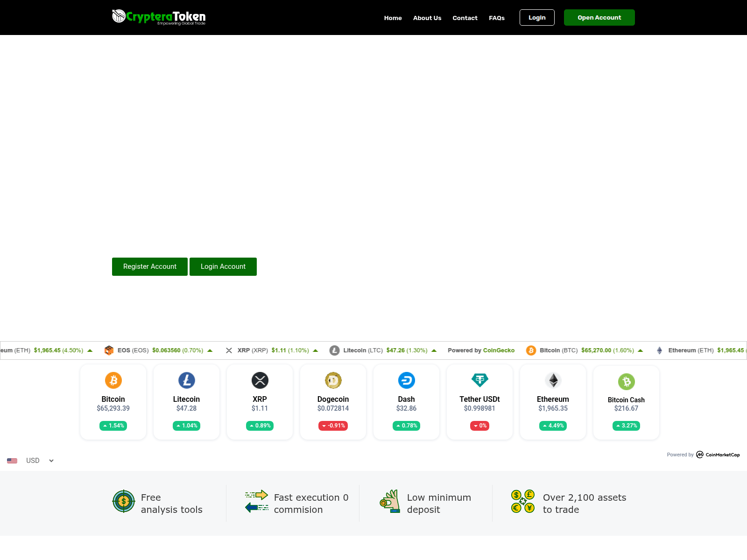The width and height of the screenshot is (747, 560).
Task: Click the EOS icon in ticker
Action: point(109,350)
